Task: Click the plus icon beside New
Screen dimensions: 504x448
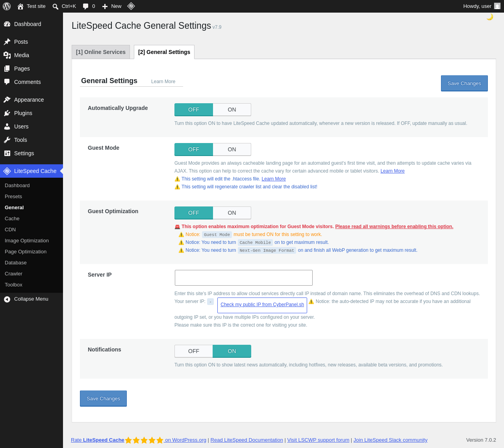Action: tap(105, 6)
